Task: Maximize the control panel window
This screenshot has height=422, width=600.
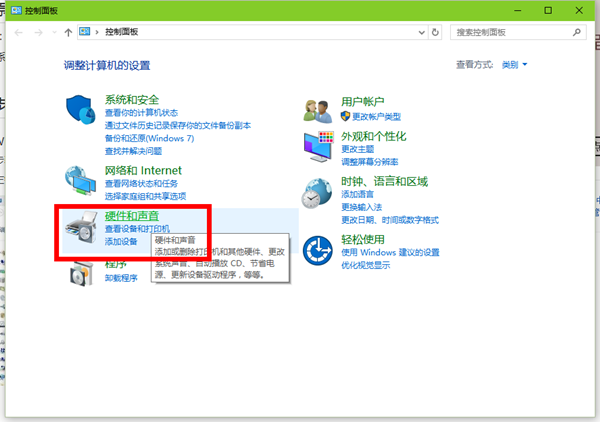Action: coord(548,10)
